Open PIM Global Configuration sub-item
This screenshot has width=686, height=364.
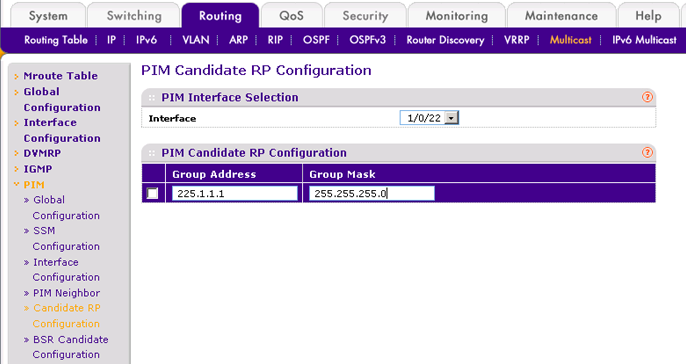click(66, 208)
